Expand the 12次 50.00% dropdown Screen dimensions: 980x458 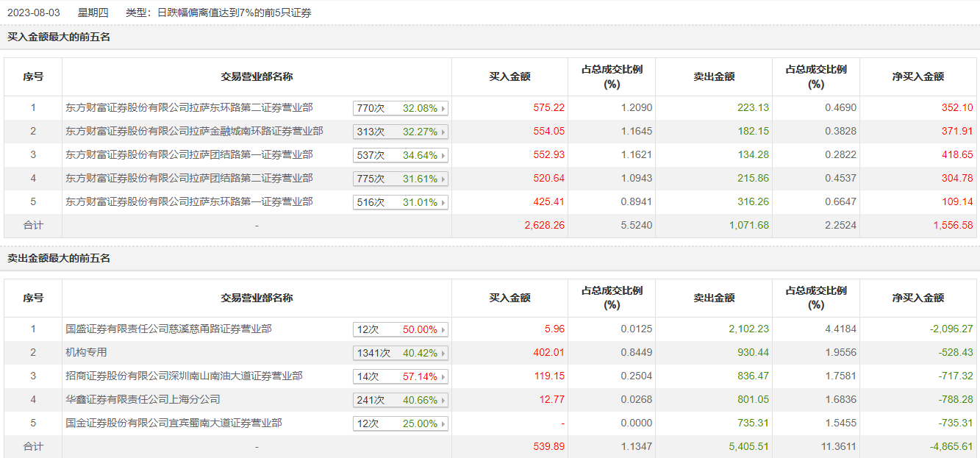(401, 329)
